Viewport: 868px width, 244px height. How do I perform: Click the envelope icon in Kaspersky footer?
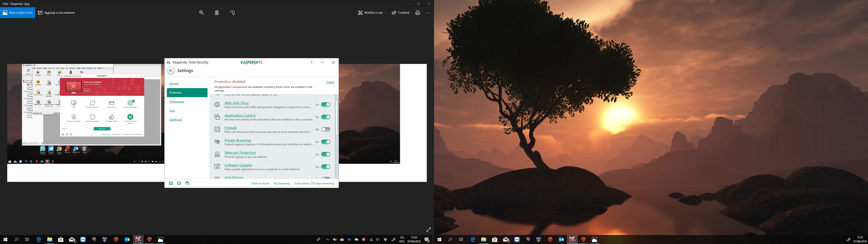tap(171, 183)
